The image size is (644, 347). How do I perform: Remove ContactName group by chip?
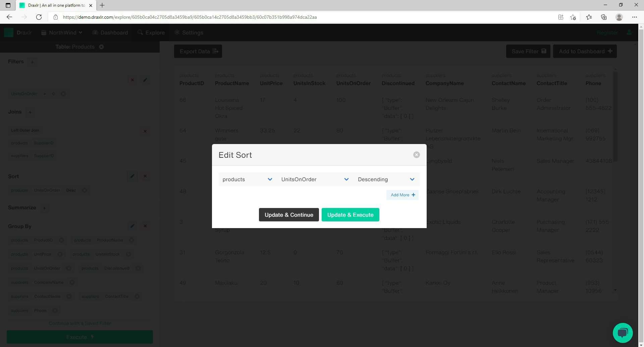(x=69, y=296)
